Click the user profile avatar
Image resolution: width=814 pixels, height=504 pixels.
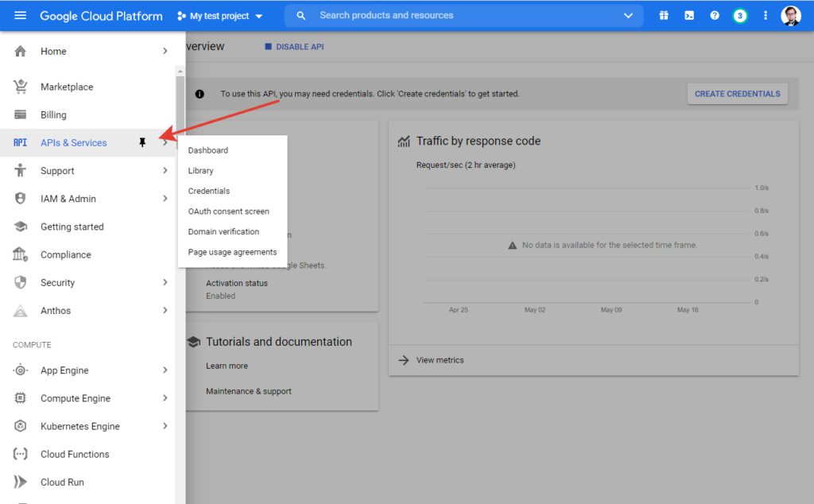coord(791,16)
